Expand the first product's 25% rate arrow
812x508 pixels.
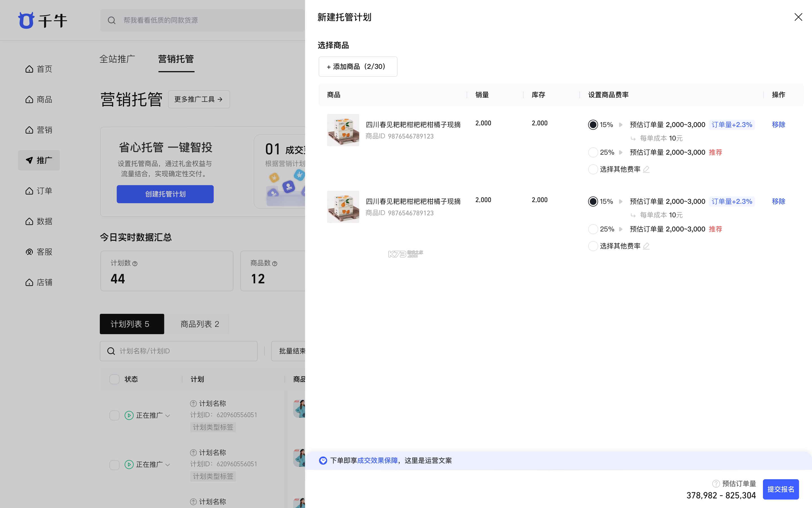tap(621, 152)
